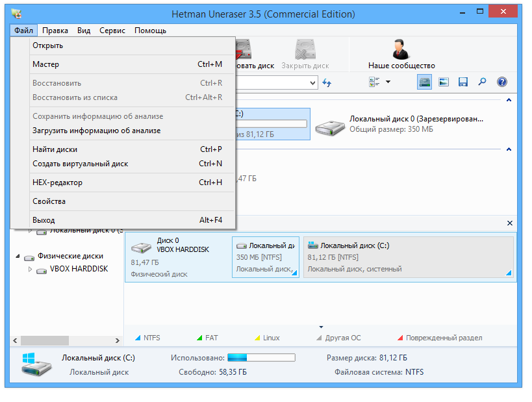The height and width of the screenshot is (402, 532).
Task: Close the disk manager panel
Action: click(510, 223)
